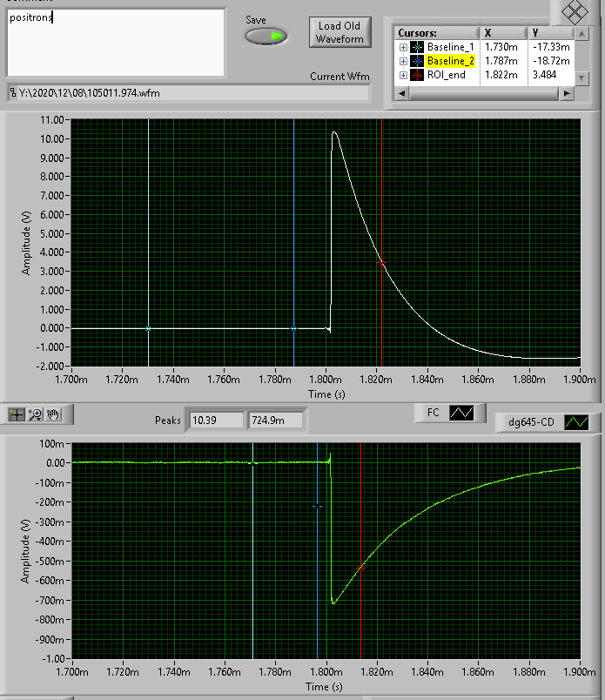Expand the Baseline_1 cursor entry
The height and width of the screenshot is (700, 605).
(403, 46)
